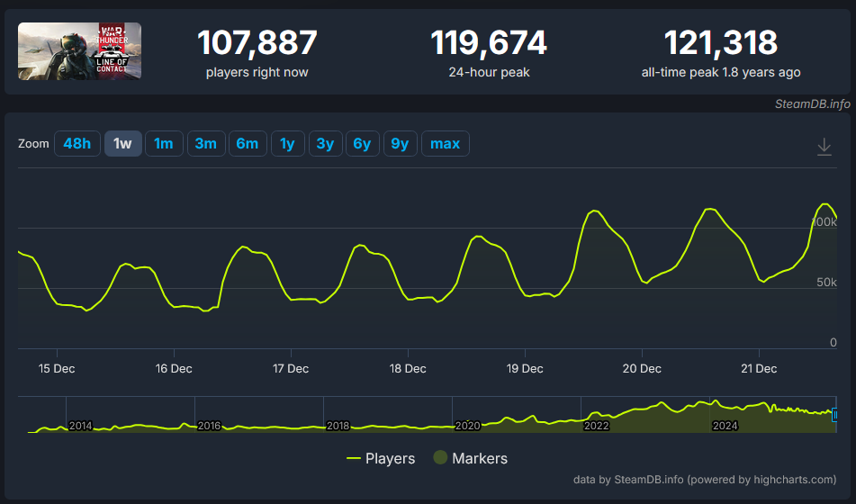Click the '50k' y-axis label
Viewport: 856px width, 504px height.
(x=826, y=283)
